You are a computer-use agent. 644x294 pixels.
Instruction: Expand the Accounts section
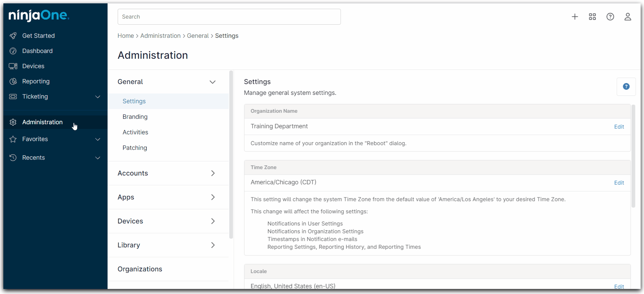pyautogui.click(x=213, y=173)
